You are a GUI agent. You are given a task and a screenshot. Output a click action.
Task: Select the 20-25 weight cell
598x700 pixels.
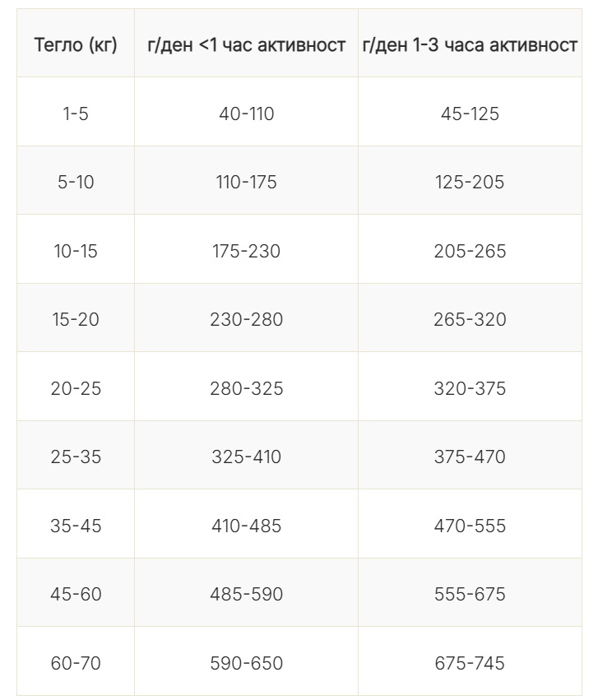click(76, 388)
